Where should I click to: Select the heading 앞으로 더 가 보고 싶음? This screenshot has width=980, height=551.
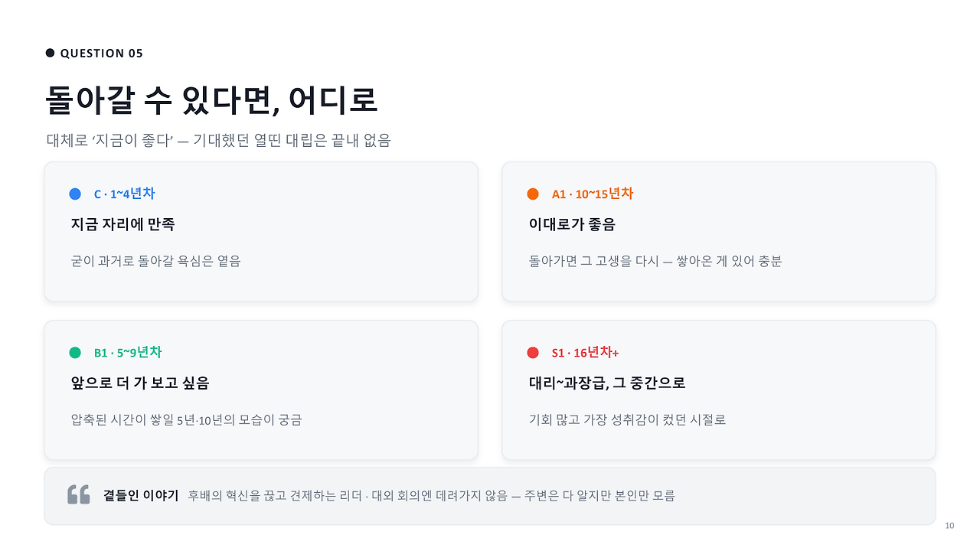pos(139,383)
